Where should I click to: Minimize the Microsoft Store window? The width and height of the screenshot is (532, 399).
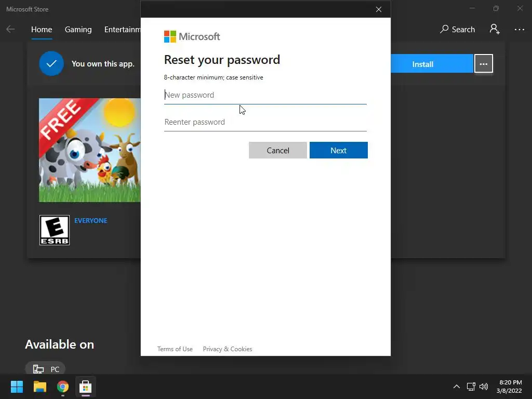coord(472,8)
